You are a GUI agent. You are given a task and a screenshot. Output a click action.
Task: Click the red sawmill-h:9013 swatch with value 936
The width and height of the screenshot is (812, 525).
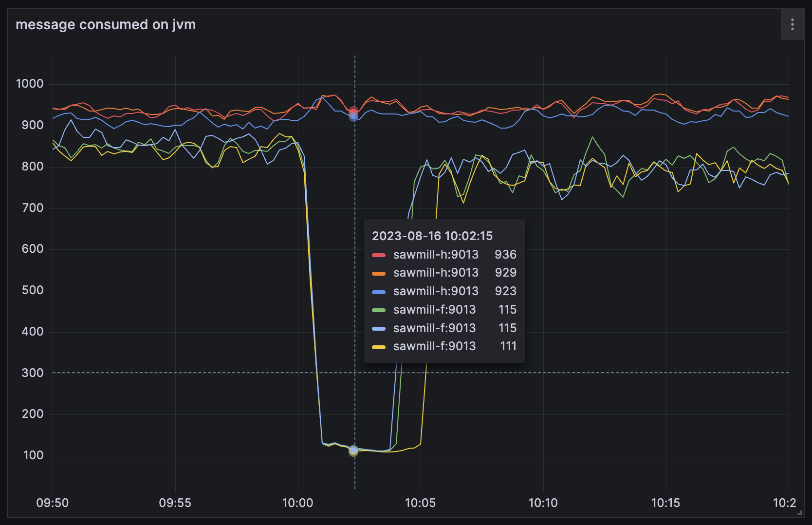(379, 255)
